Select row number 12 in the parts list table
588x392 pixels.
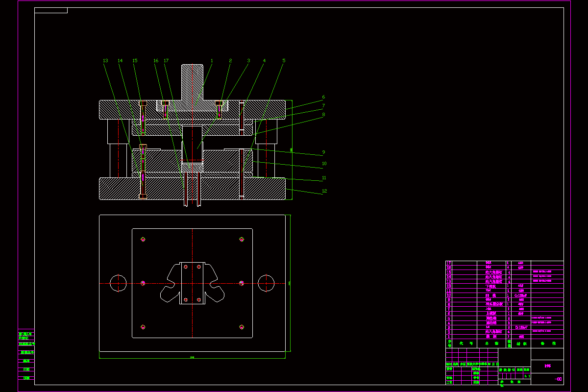pyautogui.click(x=505, y=286)
